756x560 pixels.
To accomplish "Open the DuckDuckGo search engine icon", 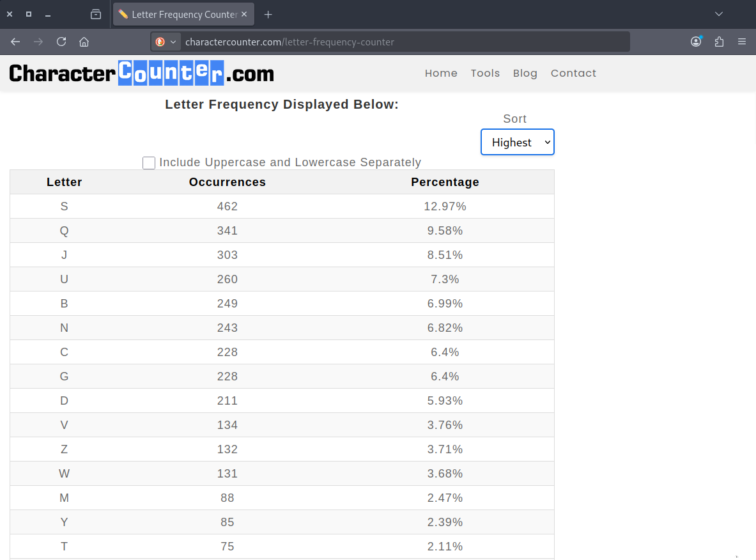I will (x=160, y=42).
